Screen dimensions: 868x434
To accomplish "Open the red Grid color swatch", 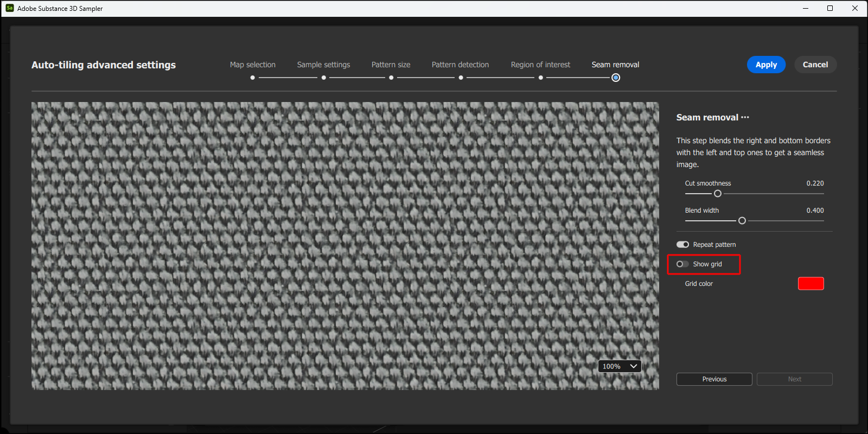I will coord(810,284).
